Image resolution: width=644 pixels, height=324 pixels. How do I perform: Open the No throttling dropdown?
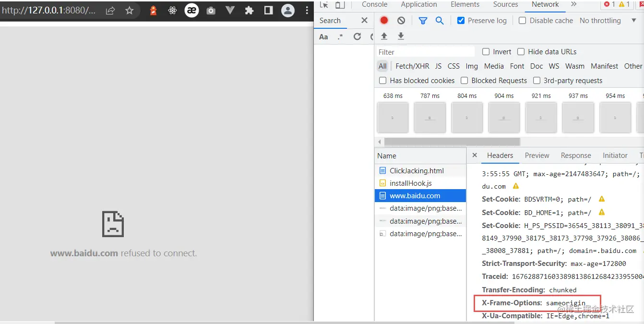click(608, 21)
